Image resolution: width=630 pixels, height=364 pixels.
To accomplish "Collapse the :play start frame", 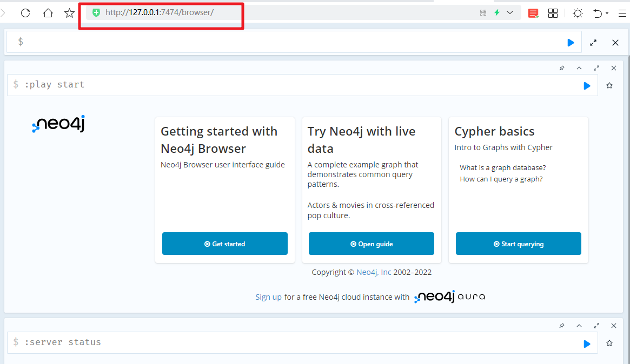I will tap(579, 68).
